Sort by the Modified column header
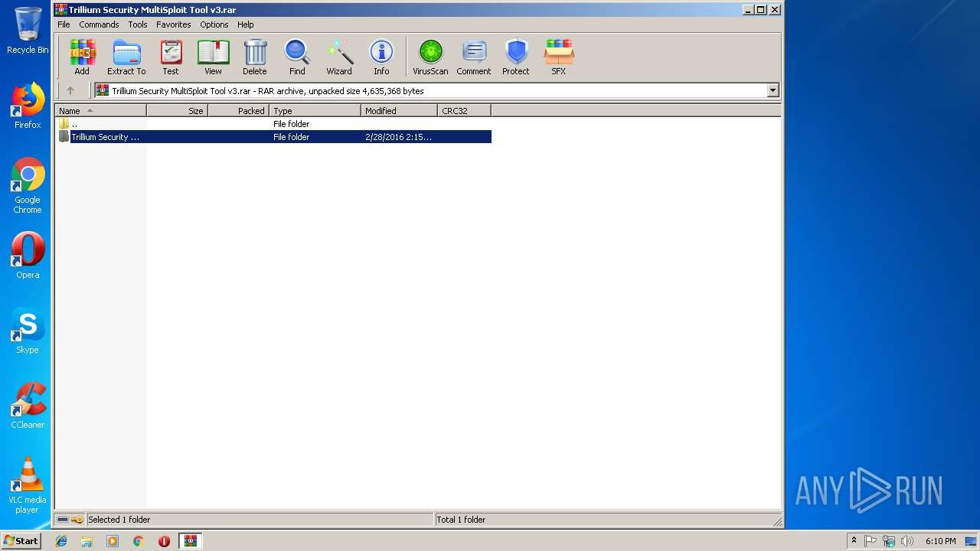The height and width of the screenshot is (551, 980). [399, 111]
